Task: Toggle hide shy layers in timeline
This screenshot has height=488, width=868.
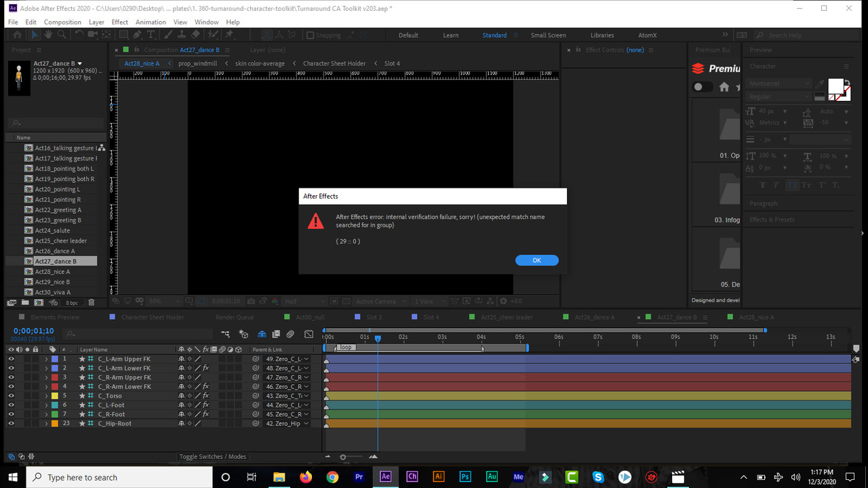Action: pyautogui.click(x=261, y=334)
